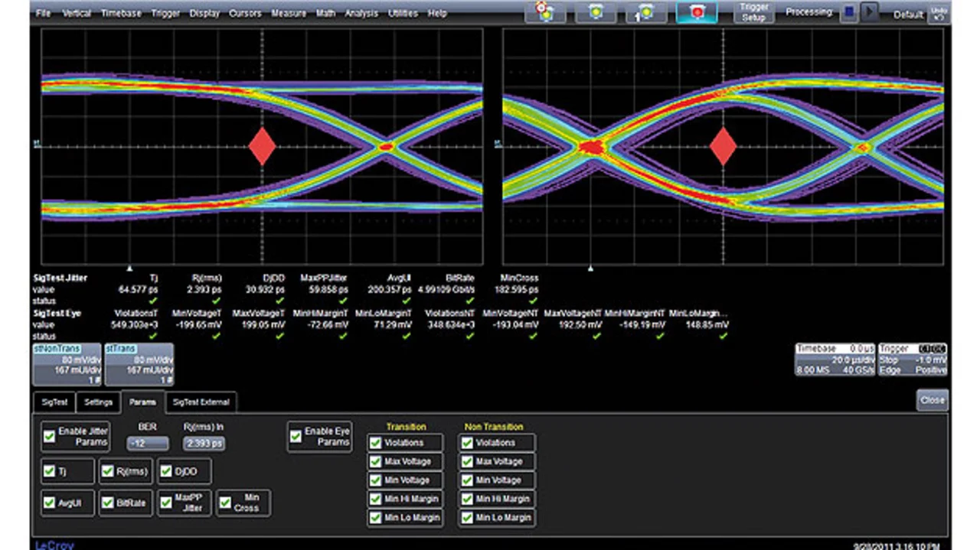Uncheck the Non Transition Min Lo Margin checkbox

(467, 518)
